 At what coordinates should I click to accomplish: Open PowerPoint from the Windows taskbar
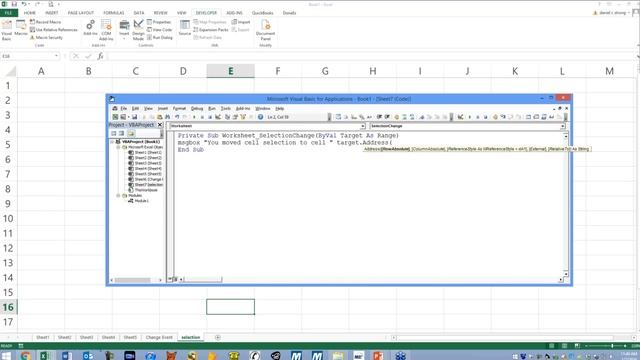[x=378, y=355]
